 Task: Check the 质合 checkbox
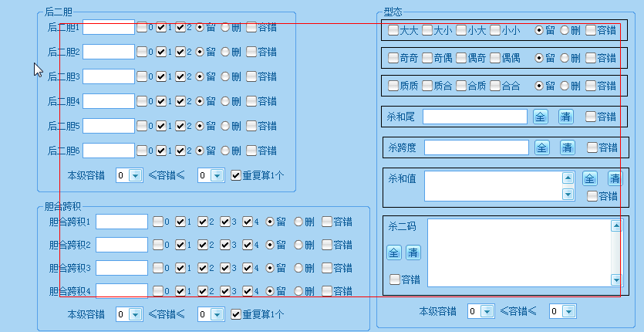[427, 86]
